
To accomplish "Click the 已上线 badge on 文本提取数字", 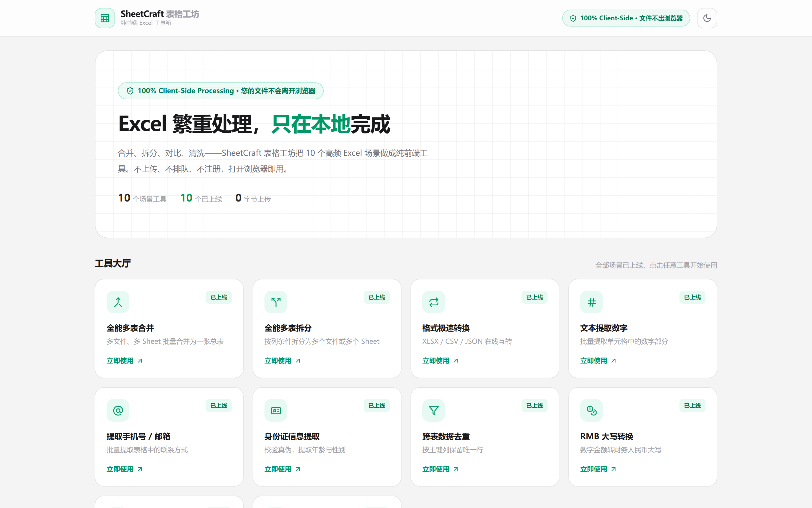I will tap(692, 297).
